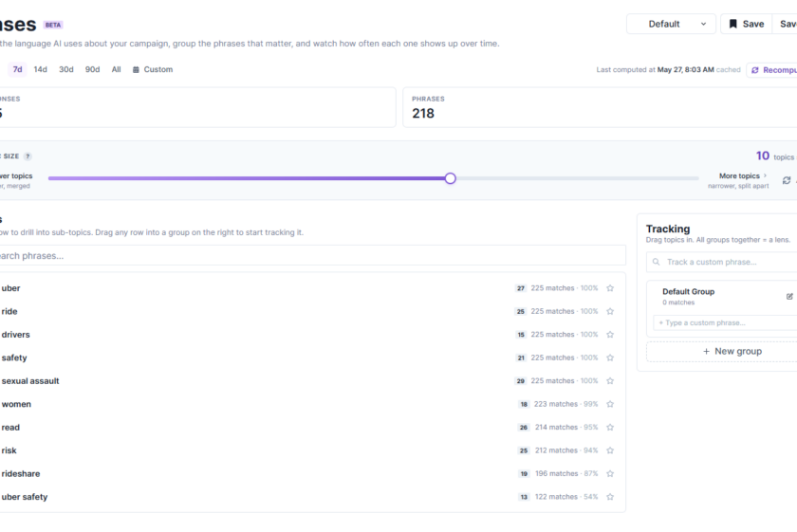Star the rideshare phrase row
This screenshot has width=797, height=532.
[610, 473]
